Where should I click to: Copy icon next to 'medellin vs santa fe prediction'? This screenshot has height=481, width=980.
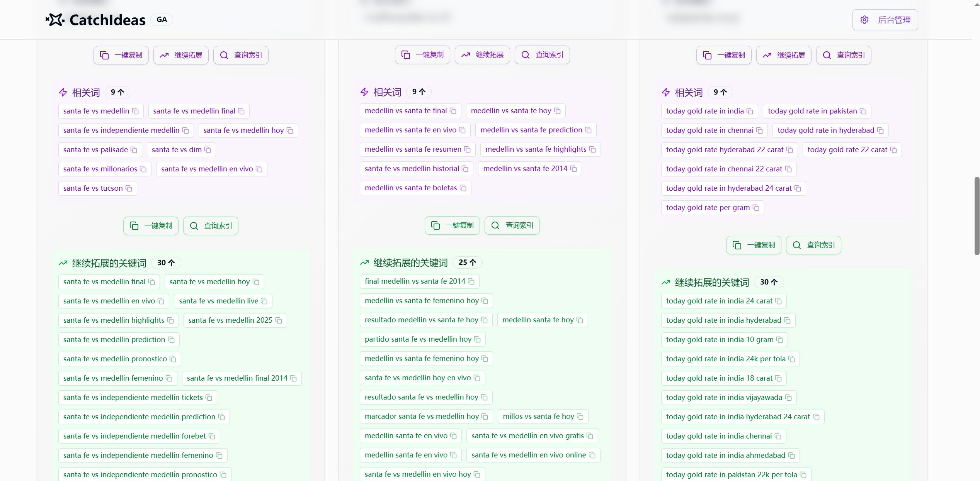coord(588,130)
